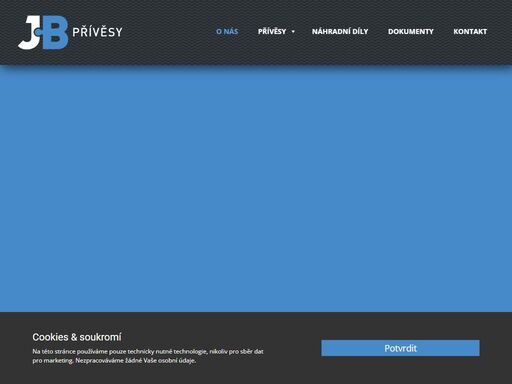512x384 pixels.
Task: Click the Cookies & soukromí heading
Action: tap(77, 337)
